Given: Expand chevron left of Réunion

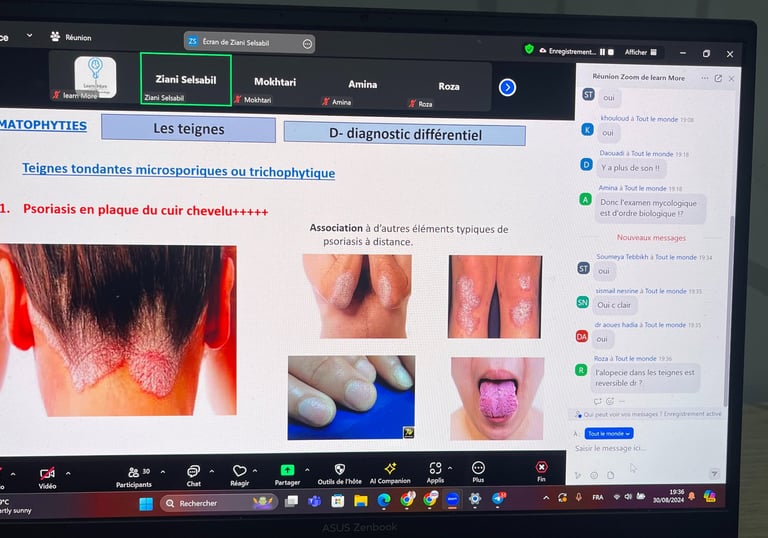Looking at the screenshot, I should click(29, 35).
